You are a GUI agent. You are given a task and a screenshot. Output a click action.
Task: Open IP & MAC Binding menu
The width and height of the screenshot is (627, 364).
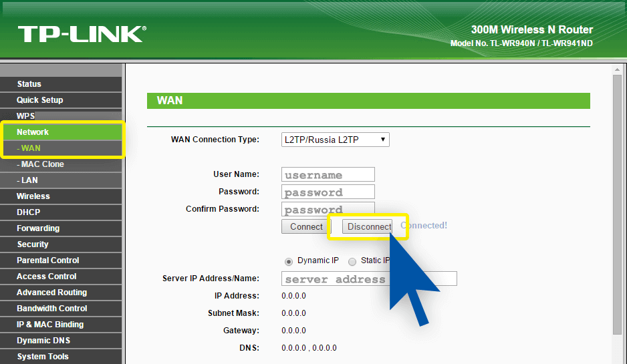61,325
